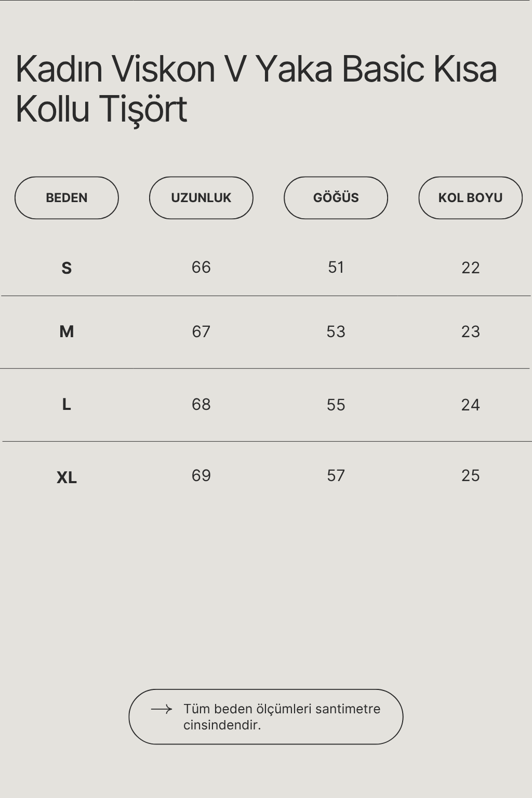532x798 pixels.
Task: Select the S size row label
Action: click(66, 268)
